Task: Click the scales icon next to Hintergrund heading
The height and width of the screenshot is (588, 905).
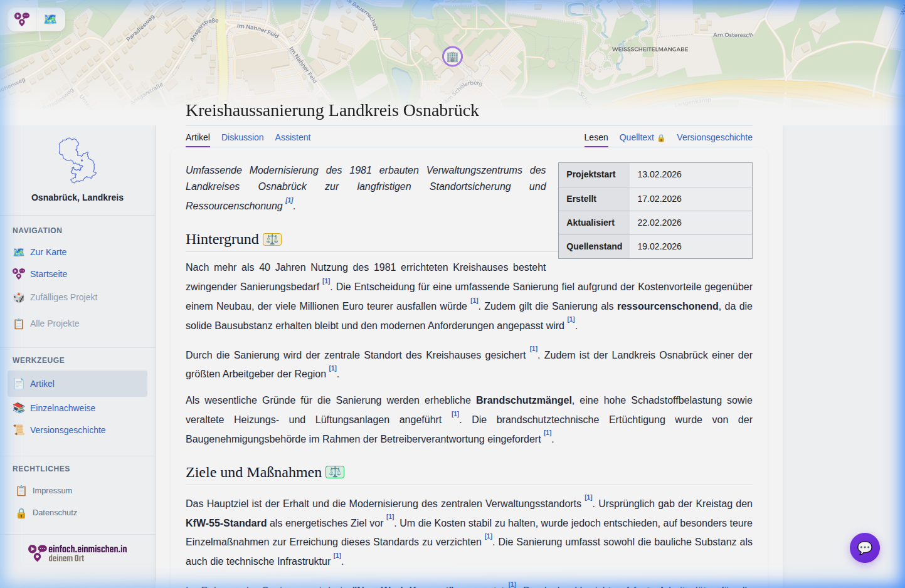Action: point(272,239)
